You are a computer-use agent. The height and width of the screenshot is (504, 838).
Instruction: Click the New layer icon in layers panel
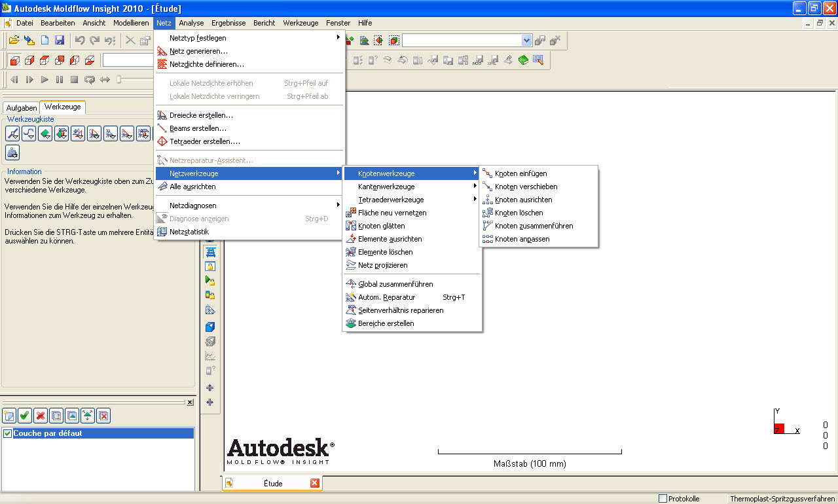click(x=9, y=415)
